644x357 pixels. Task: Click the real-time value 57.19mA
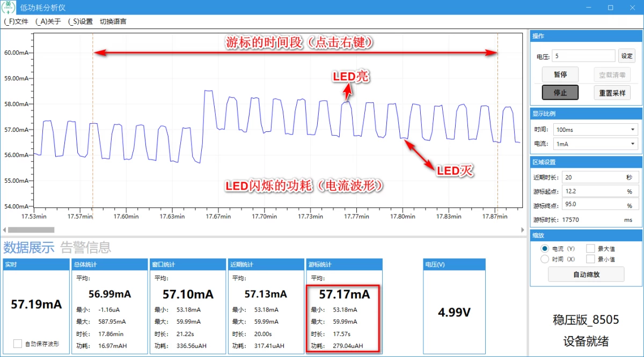[x=36, y=304]
